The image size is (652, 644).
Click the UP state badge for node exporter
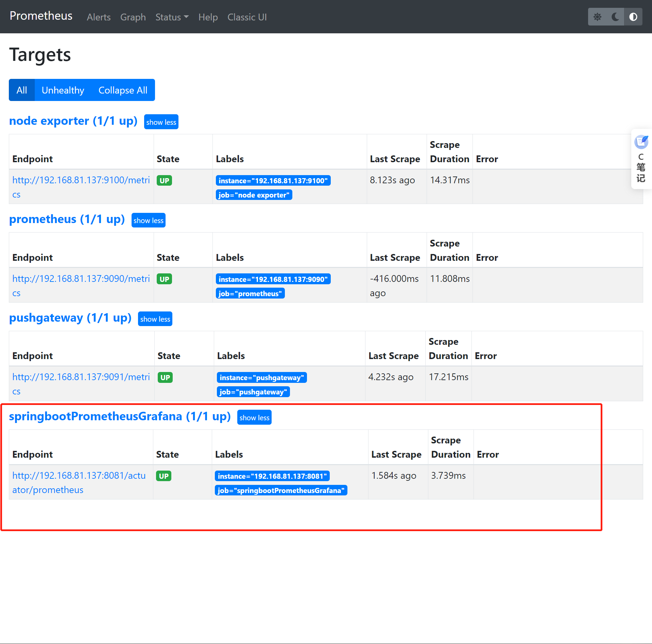[164, 181]
